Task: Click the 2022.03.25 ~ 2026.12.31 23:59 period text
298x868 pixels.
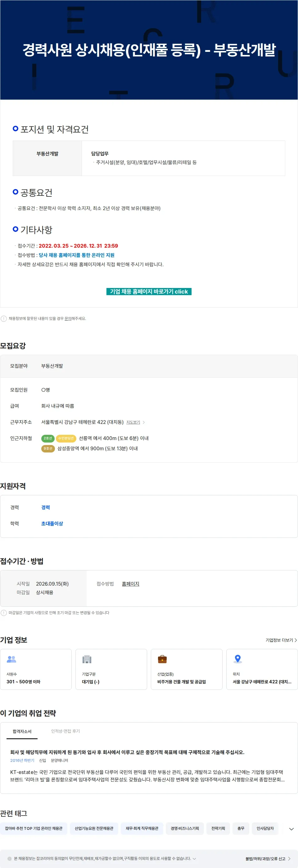Action: pyautogui.click(x=78, y=246)
